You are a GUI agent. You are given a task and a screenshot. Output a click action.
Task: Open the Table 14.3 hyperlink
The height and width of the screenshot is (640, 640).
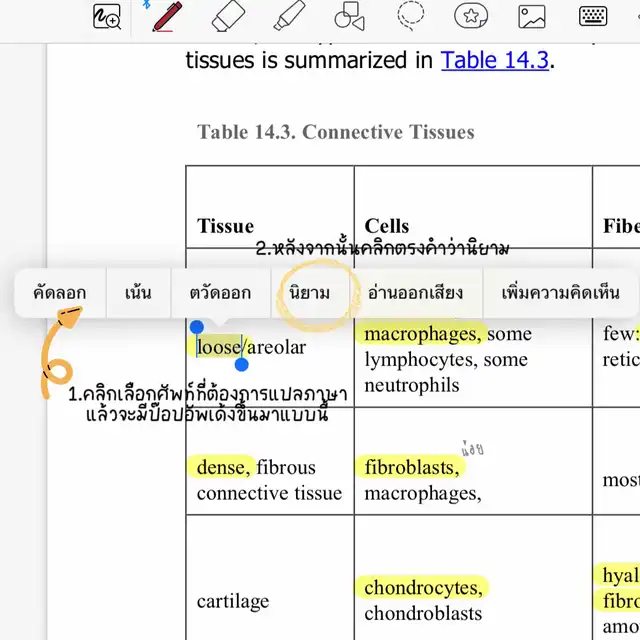coord(495,60)
